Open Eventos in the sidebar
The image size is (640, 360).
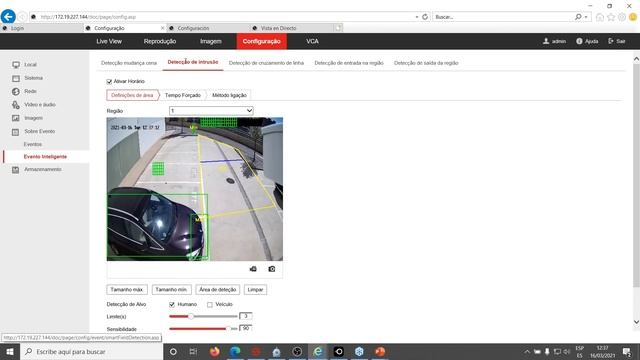click(33, 144)
